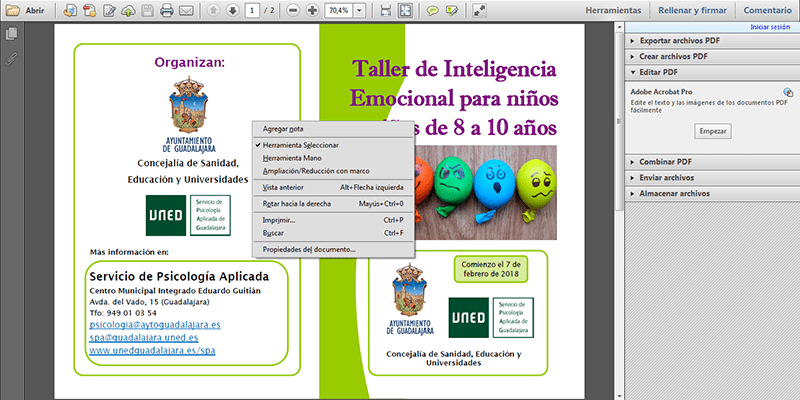Click the add sticky note icon

coord(433,10)
